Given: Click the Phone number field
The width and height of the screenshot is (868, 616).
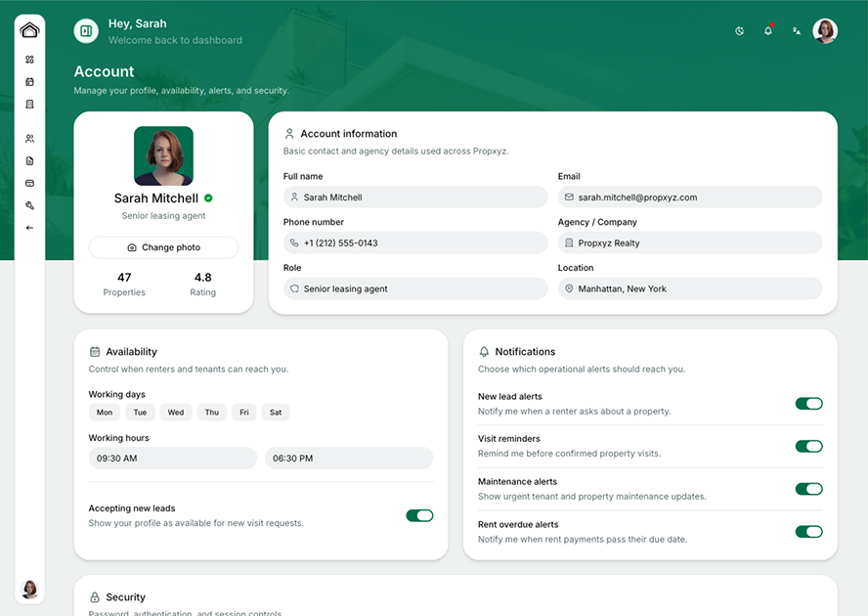Looking at the screenshot, I should pos(415,243).
